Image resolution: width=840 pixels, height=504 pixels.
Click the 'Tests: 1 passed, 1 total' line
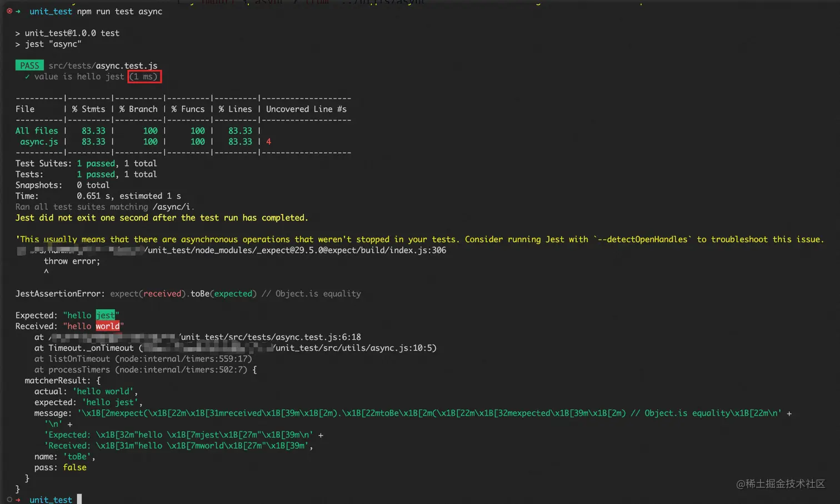tap(86, 174)
